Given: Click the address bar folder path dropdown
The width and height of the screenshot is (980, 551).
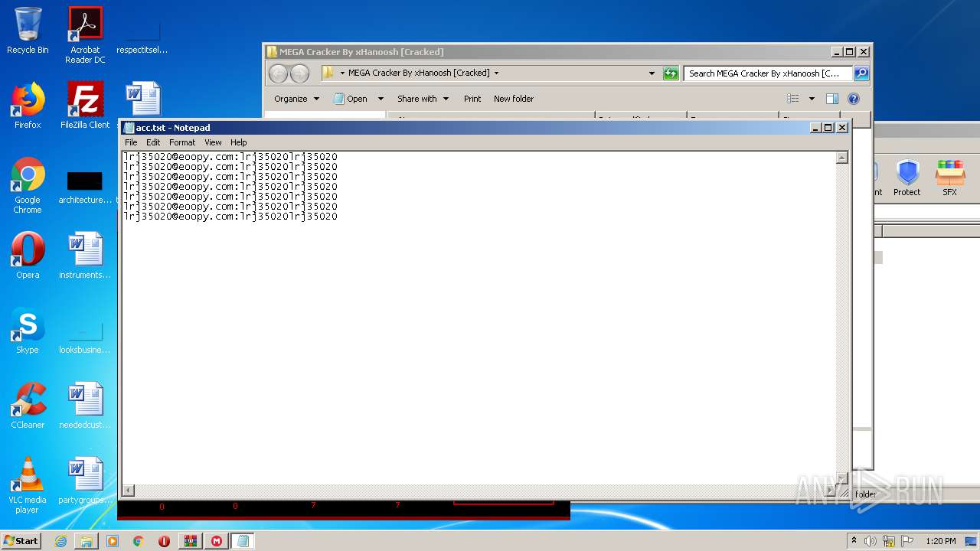Looking at the screenshot, I should [496, 73].
